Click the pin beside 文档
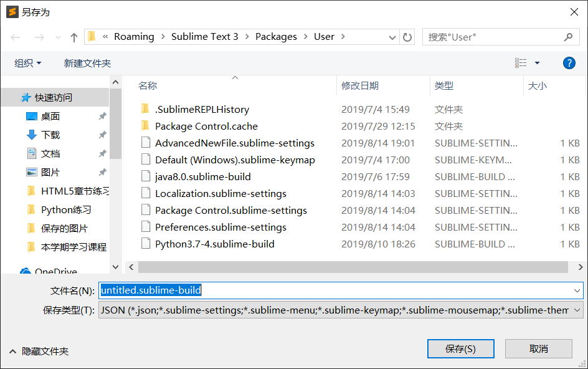Screen dimensions: 588x369 (x=102, y=154)
